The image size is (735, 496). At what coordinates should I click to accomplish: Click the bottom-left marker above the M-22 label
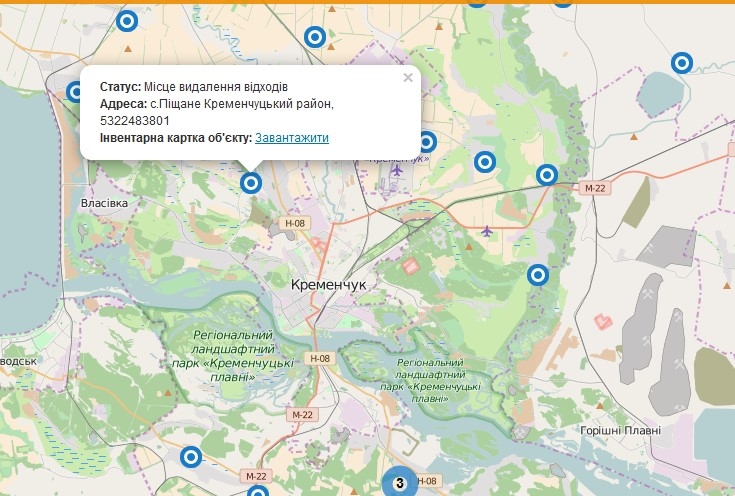tap(190, 457)
